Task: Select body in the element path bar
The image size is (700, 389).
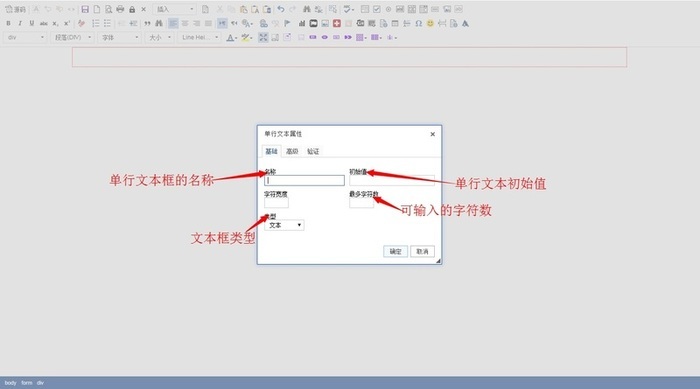Action: coord(10,383)
